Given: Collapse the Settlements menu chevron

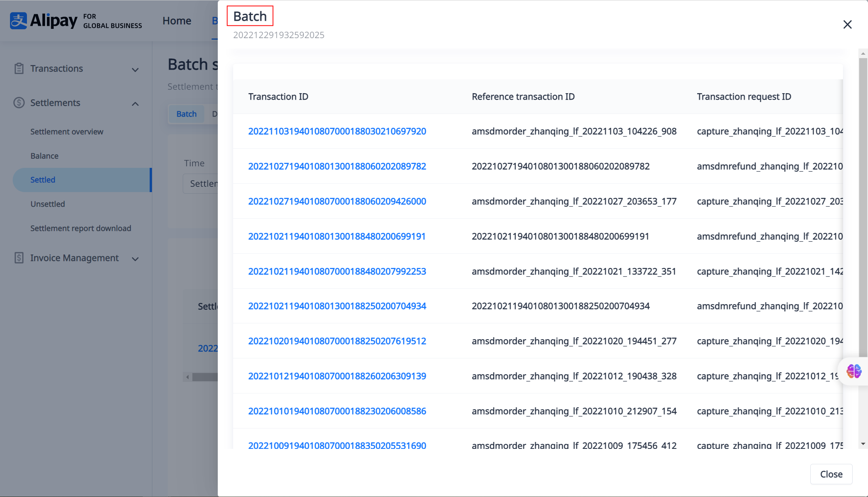Looking at the screenshot, I should tap(135, 104).
